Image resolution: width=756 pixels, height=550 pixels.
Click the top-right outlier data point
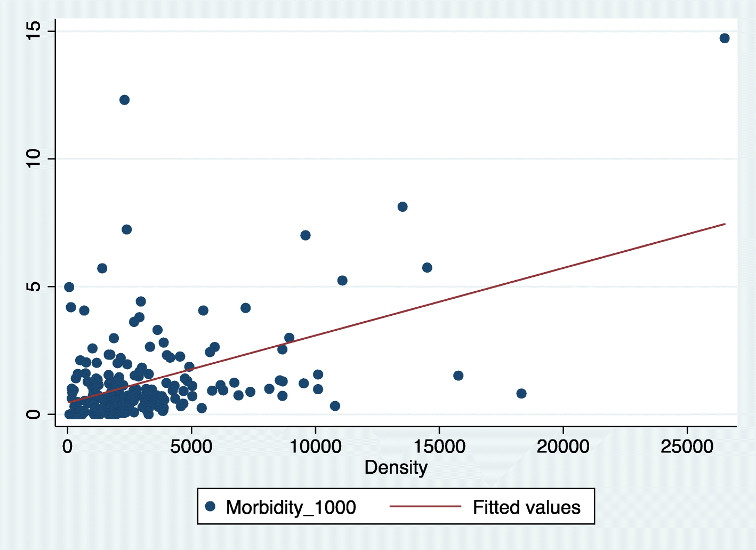point(724,38)
